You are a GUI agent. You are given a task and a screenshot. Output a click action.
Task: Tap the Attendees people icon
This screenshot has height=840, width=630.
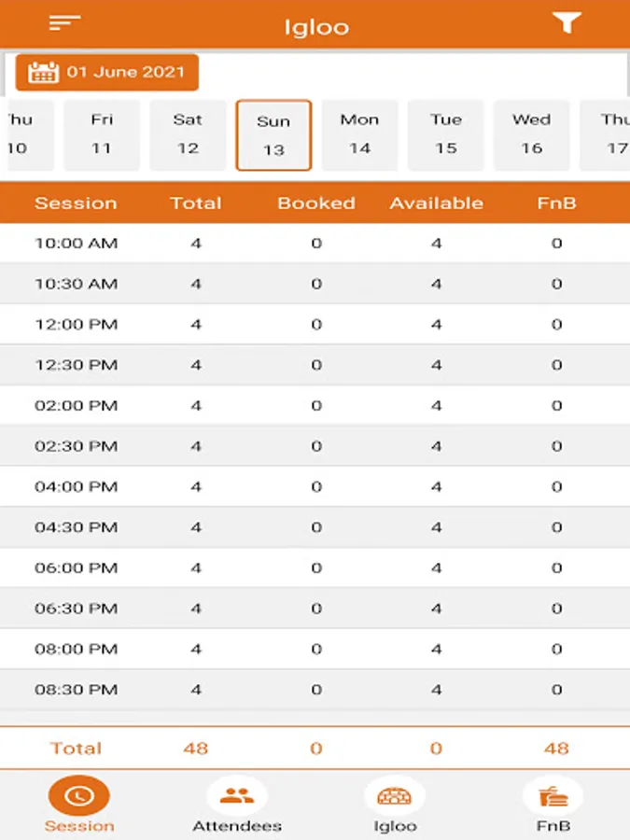pos(237,796)
